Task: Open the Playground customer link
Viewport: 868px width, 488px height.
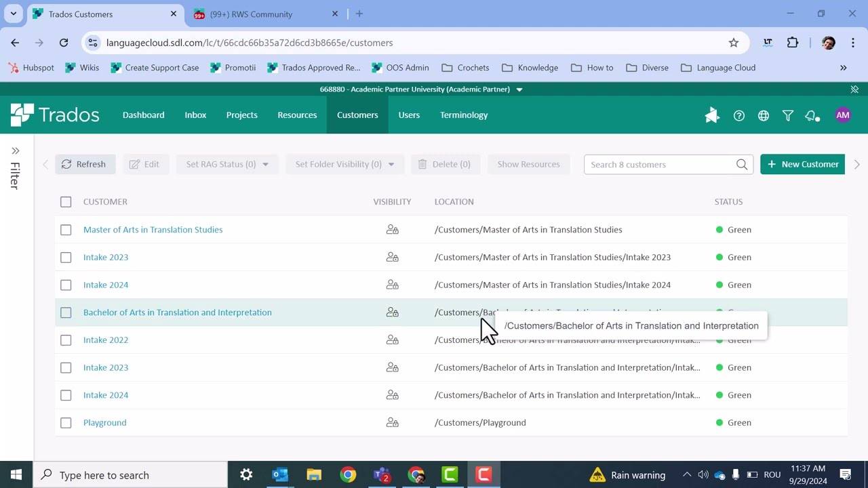Action: tap(104, 423)
